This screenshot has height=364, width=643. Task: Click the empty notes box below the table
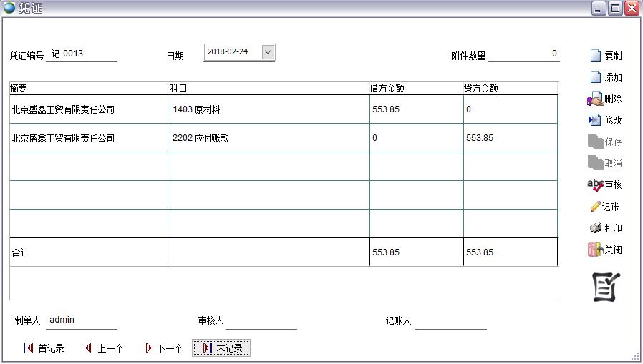pos(284,282)
